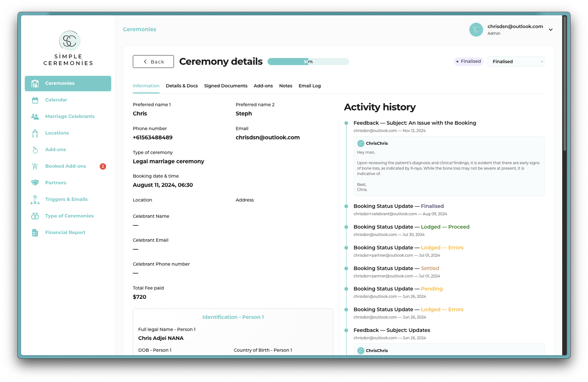The width and height of the screenshot is (588, 382).
Task: Click the chrisdsn@outlook.com account name
Action: click(515, 26)
